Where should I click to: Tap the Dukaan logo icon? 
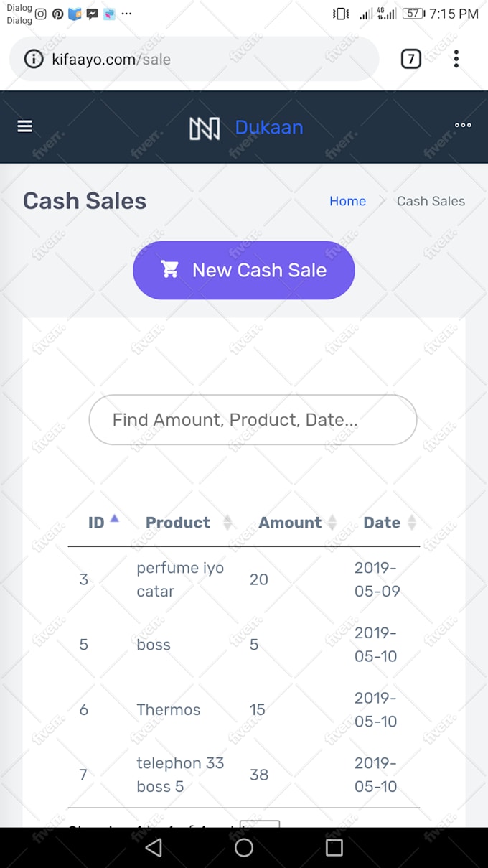tap(205, 128)
